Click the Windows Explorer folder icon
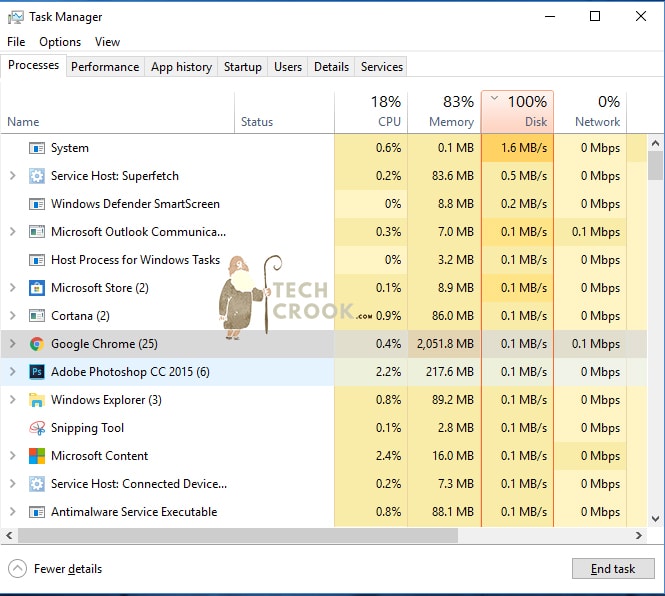665x596 pixels. (x=37, y=400)
